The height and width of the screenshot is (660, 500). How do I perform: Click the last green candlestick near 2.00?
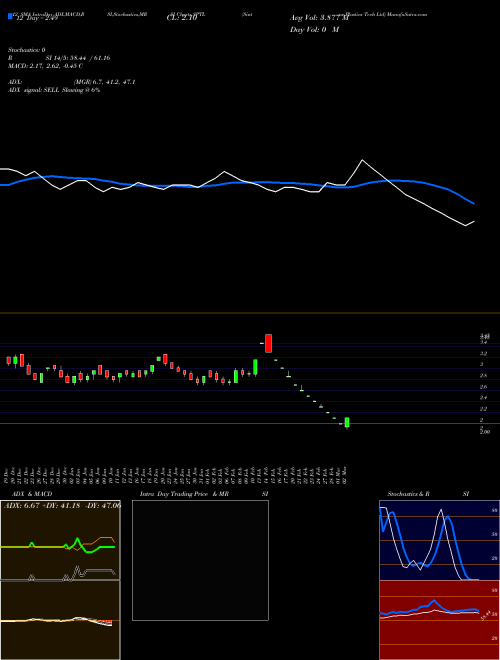click(x=347, y=423)
